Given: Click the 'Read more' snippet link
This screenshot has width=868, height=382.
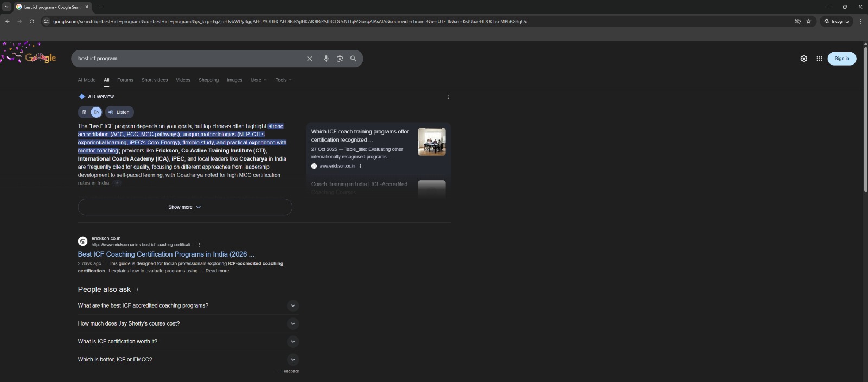Looking at the screenshot, I should 217,271.
